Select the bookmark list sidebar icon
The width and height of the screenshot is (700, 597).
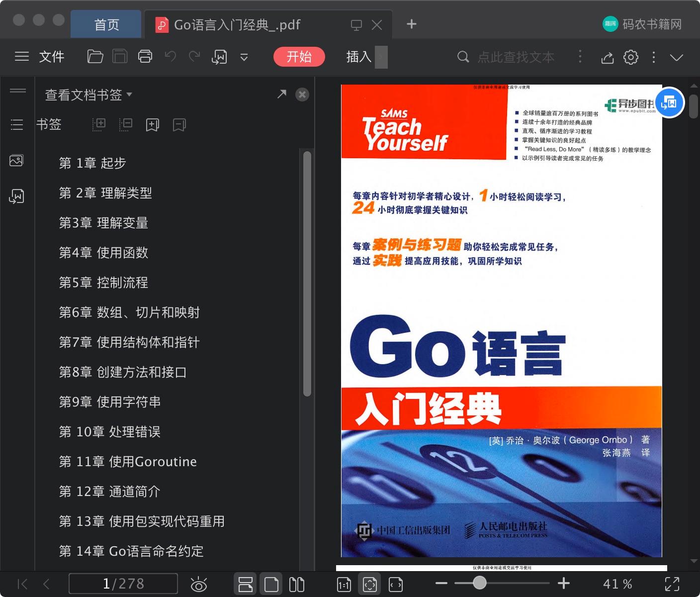tap(17, 124)
